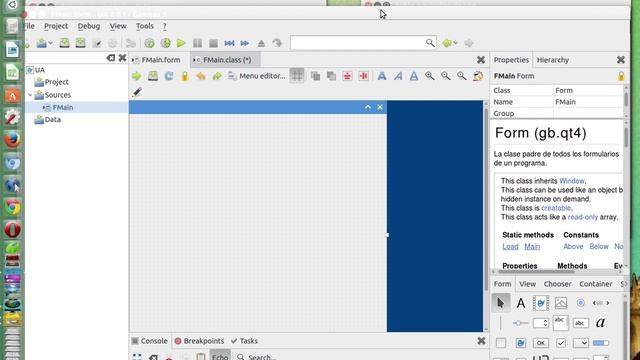Open the creatable link in help text
The width and height of the screenshot is (640, 360).
click(556, 208)
